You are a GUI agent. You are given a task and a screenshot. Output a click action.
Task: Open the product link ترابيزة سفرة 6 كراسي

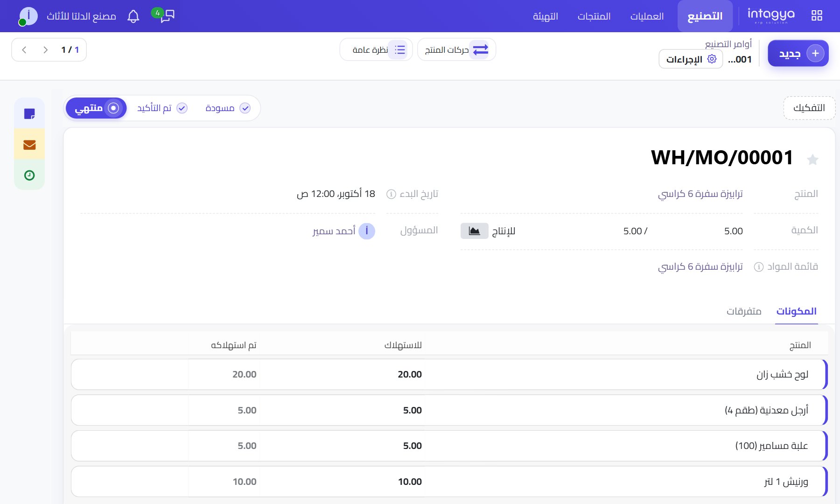[700, 194]
